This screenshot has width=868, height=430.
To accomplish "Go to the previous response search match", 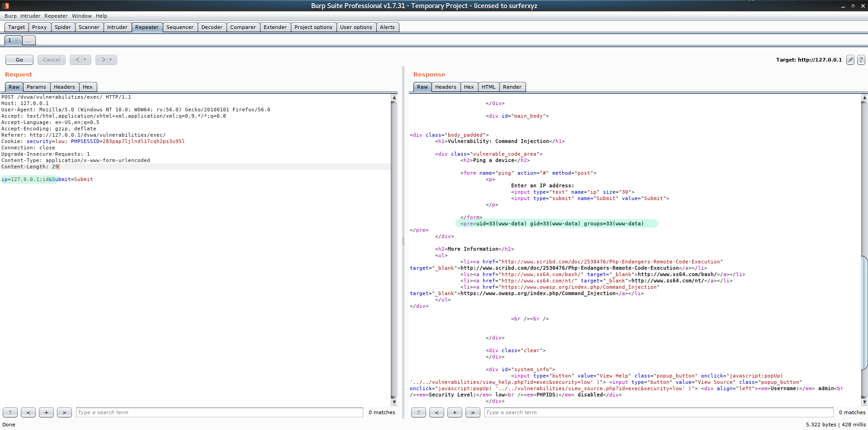I will 436,412.
